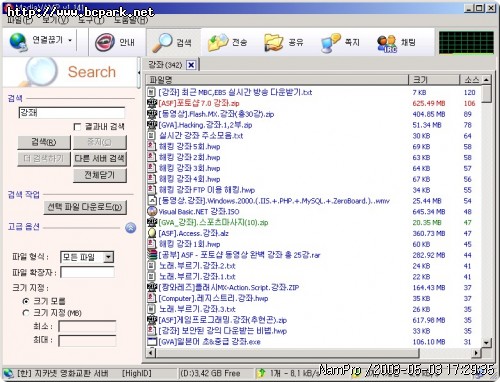The width and height of the screenshot is (500, 382).
Task: Select file 플래시MX-Action.Script.강좌.ZIP
Action: [x=229, y=287]
